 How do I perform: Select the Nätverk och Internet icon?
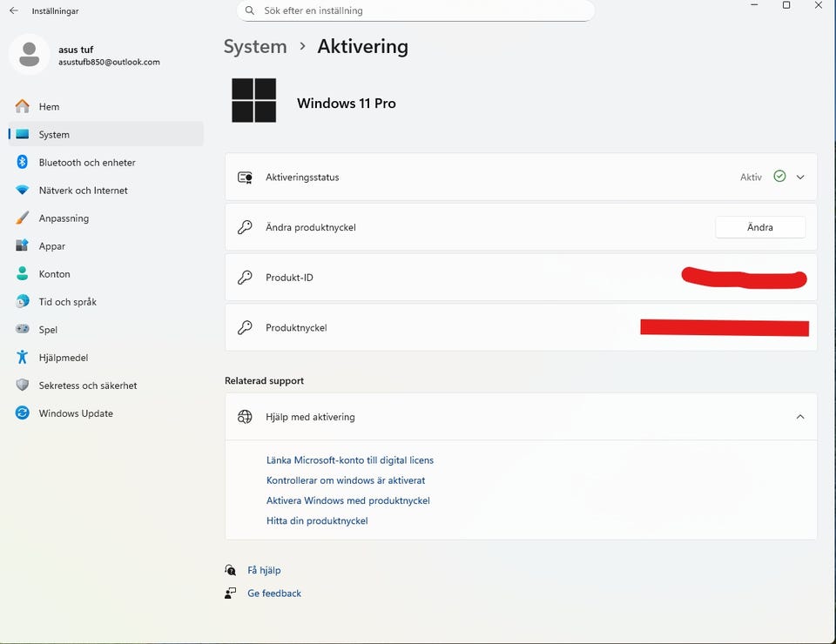click(23, 190)
